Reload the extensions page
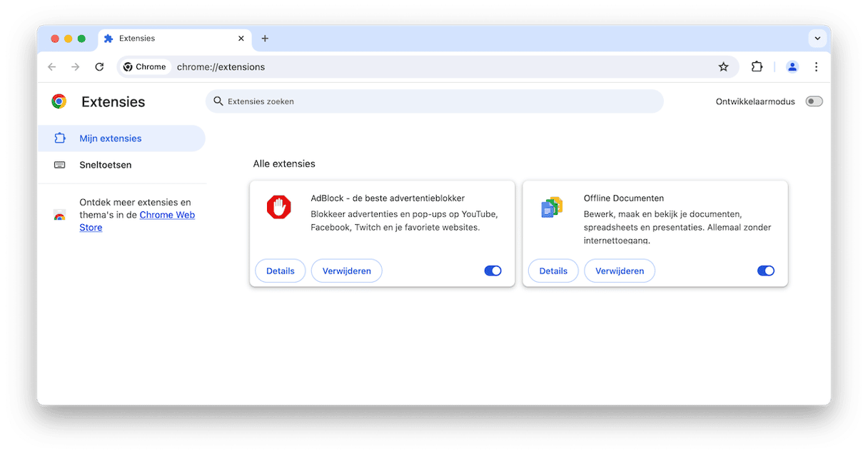Viewport: 868px width, 454px height. [x=99, y=67]
